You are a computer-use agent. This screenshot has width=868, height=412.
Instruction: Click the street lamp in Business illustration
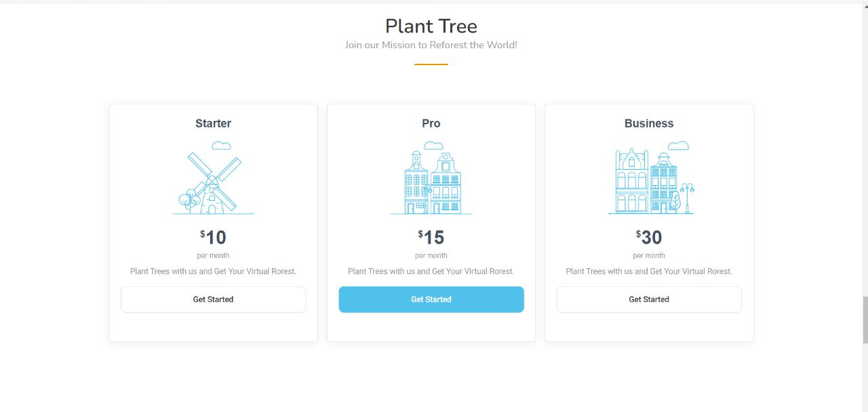point(688,198)
